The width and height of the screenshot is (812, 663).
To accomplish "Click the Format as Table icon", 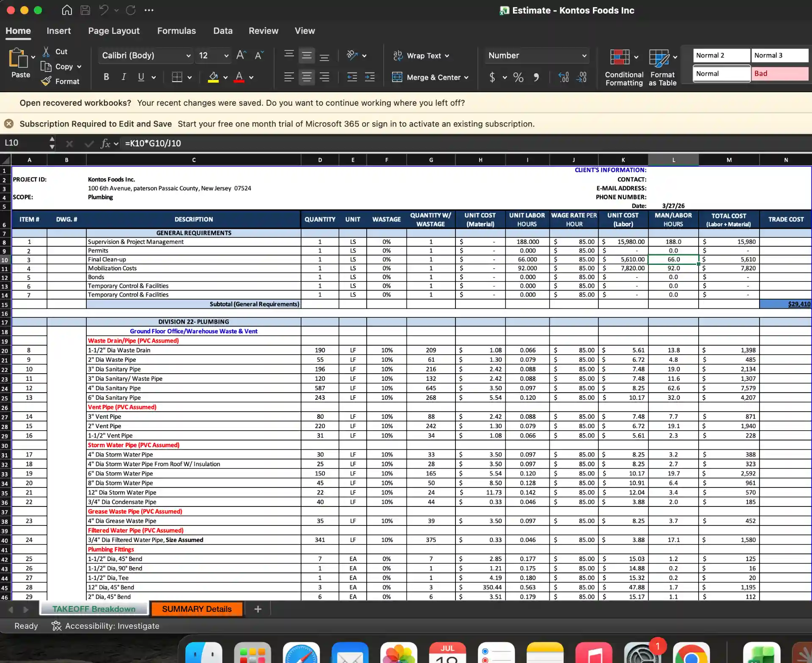I will tap(659, 58).
